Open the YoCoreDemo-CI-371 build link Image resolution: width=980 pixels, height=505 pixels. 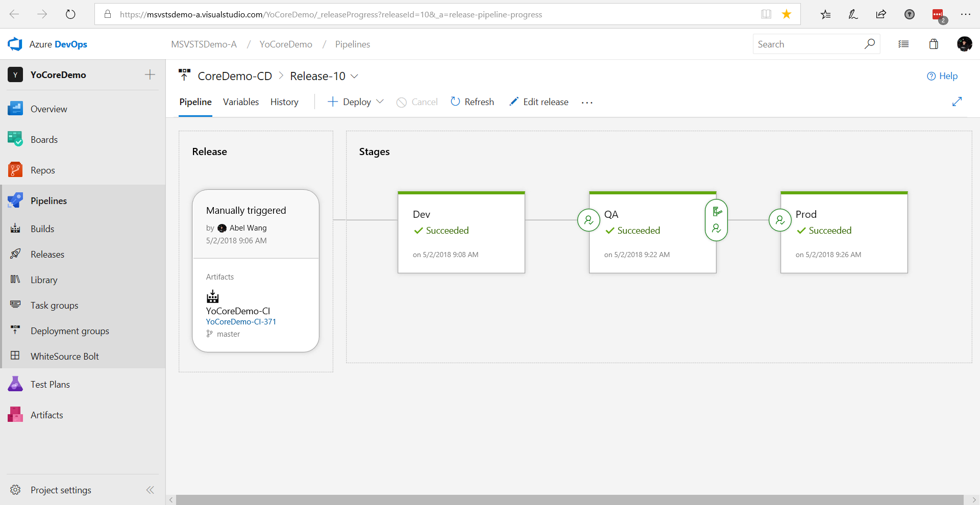pyautogui.click(x=241, y=322)
